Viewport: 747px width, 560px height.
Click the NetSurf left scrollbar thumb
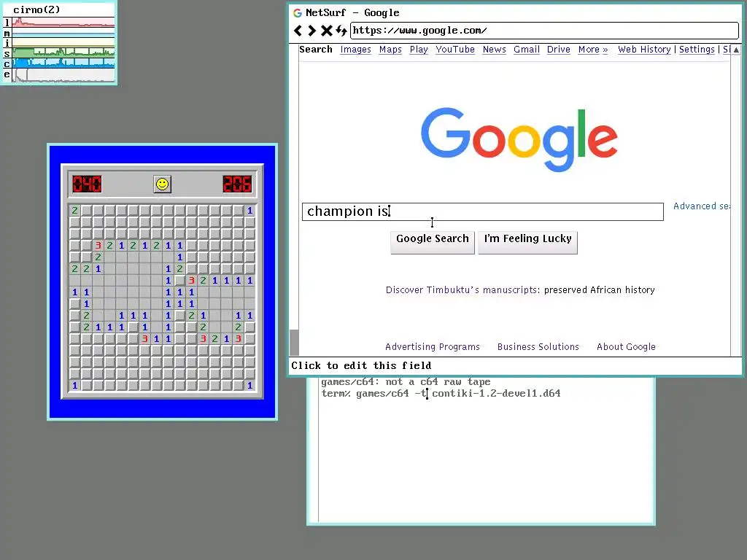pyautogui.click(x=295, y=343)
